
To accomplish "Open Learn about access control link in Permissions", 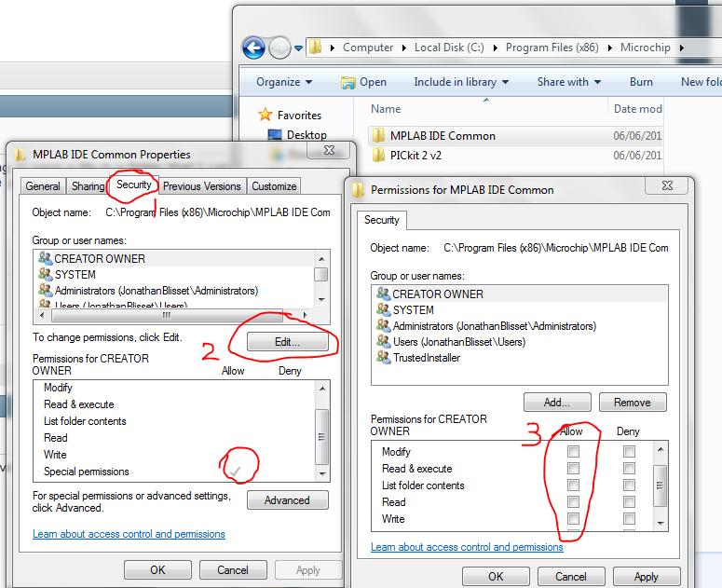I will 467,547.
